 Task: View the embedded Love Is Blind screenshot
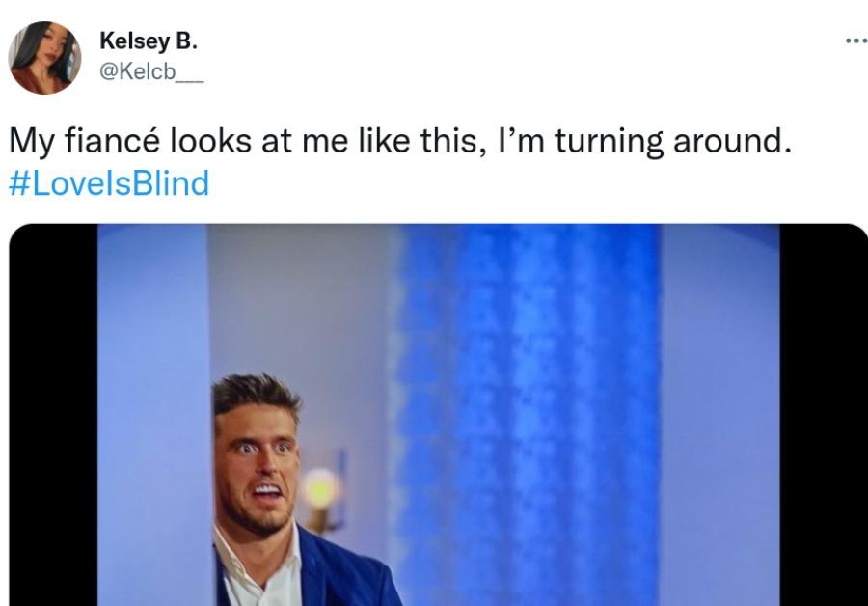[434, 415]
